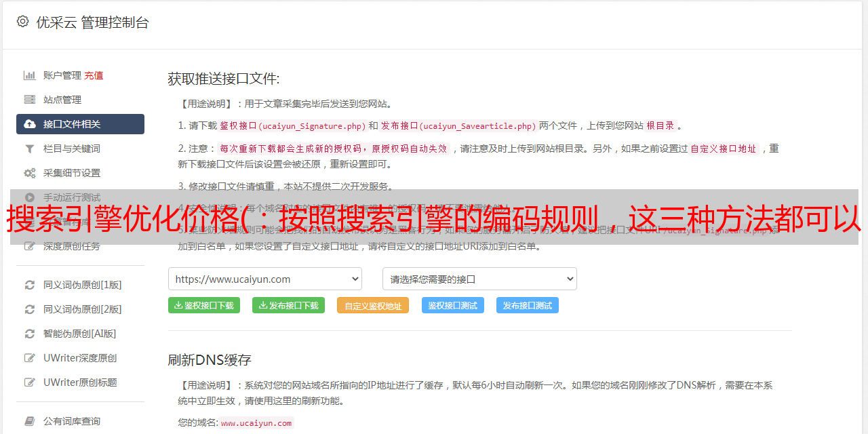Click the blue 鉴权接口测试 button
The height and width of the screenshot is (434, 868).
453,305
